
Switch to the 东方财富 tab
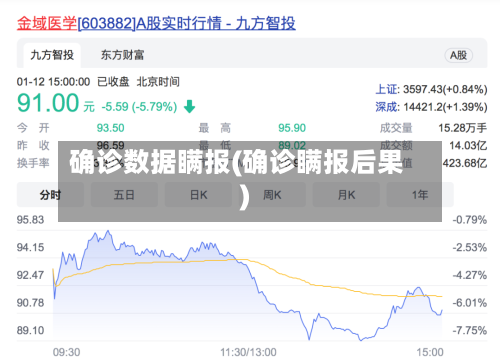122,55
